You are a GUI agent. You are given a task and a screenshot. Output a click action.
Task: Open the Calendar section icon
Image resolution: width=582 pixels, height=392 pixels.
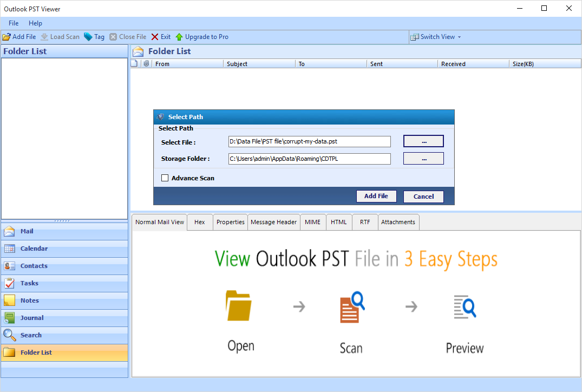[9, 249]
